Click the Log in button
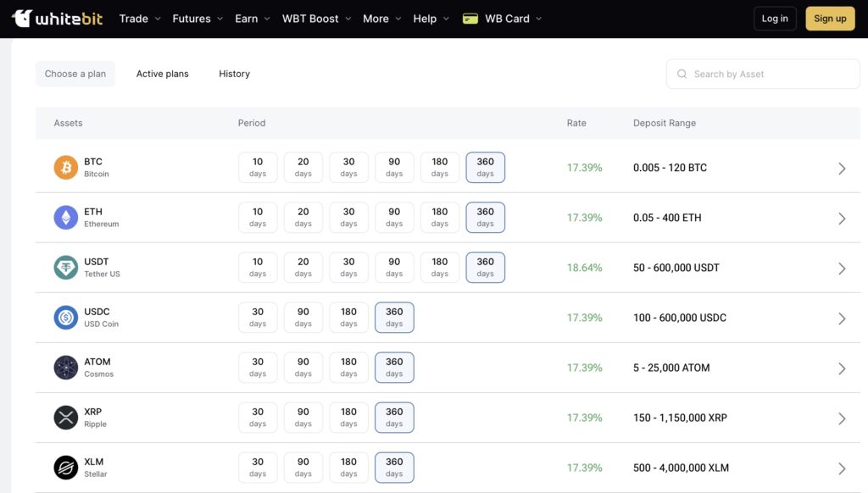 (x=775, y=19)
